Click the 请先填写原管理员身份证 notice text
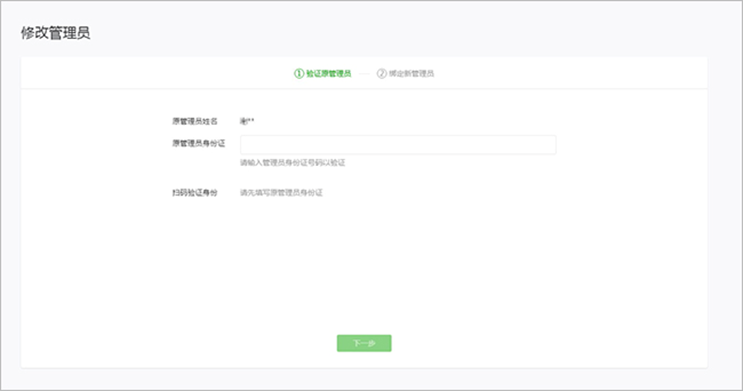743x391 pixels. [281, 192]
